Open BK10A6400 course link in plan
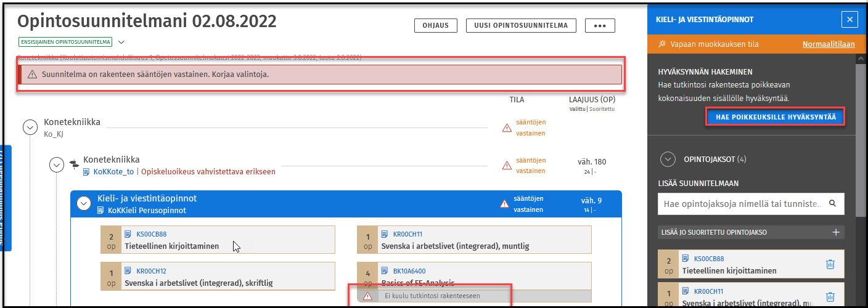The width and height of the screenshot is (868, 308). click(x=409, y=271)
